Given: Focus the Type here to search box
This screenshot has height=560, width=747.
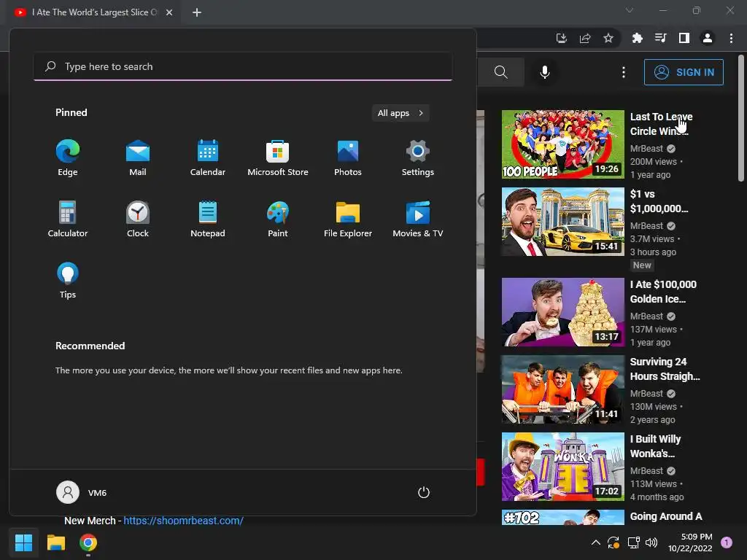Looking at the screenshot, I should point(243,66).
